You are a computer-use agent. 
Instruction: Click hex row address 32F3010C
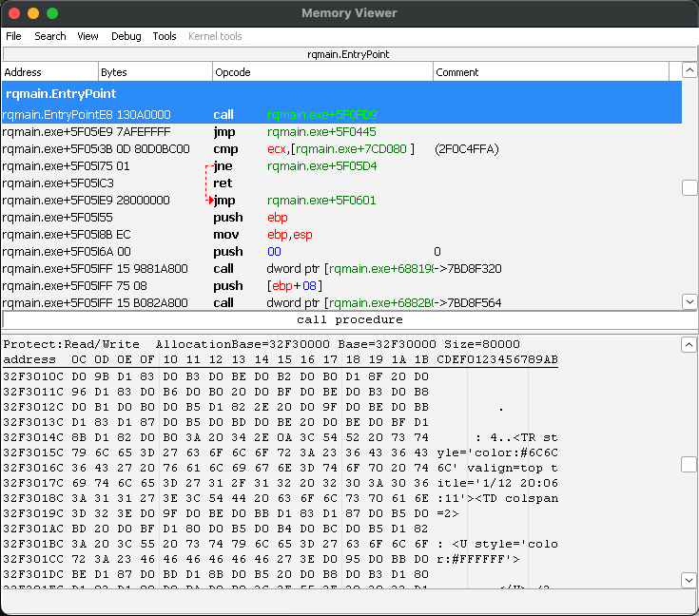pos(33,376)
